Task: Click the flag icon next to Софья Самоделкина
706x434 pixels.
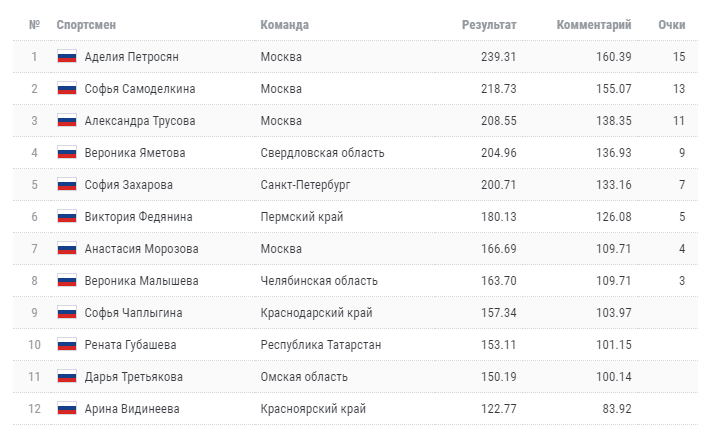Action: 67,89
